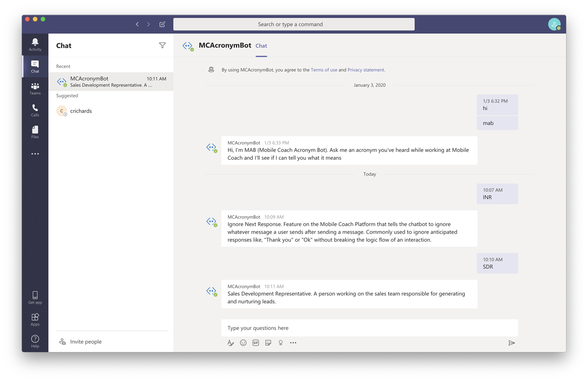This screenshot has width=588, height=381.
Task: Open the Privacy statement link
Action: 366,70
